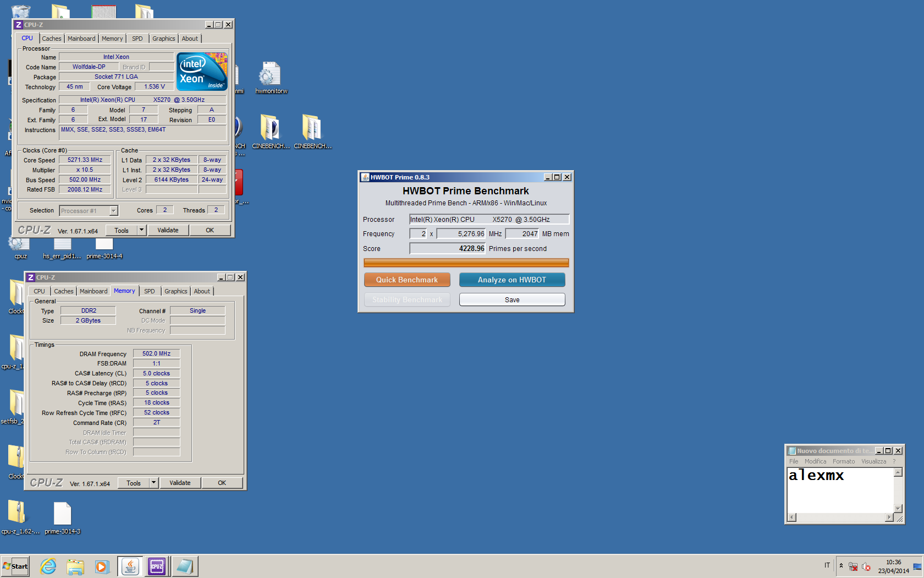Show hidden tray icons arrow
The height and width of the screenshot is (578, 924).
tap(841, 566)
